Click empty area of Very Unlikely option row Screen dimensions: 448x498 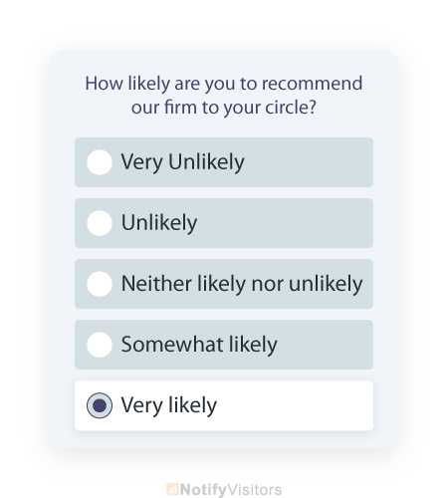point(309,162)
